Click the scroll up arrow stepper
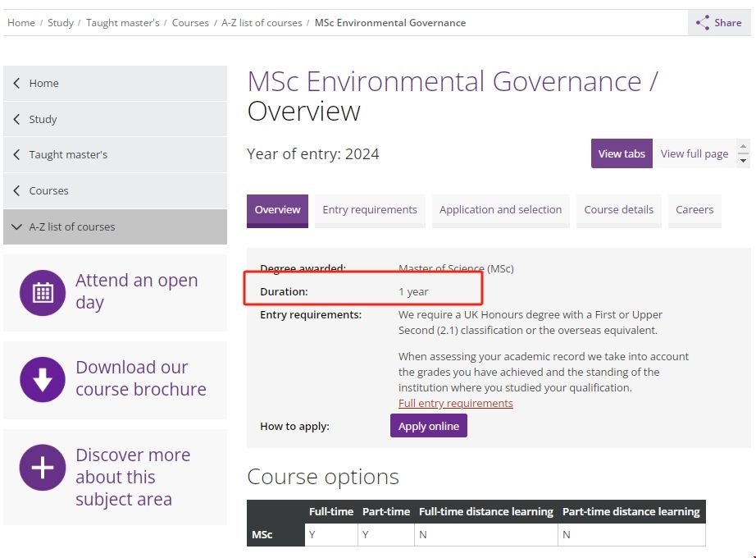The width and height of the screenshot is (756, 558). [743, 148]
